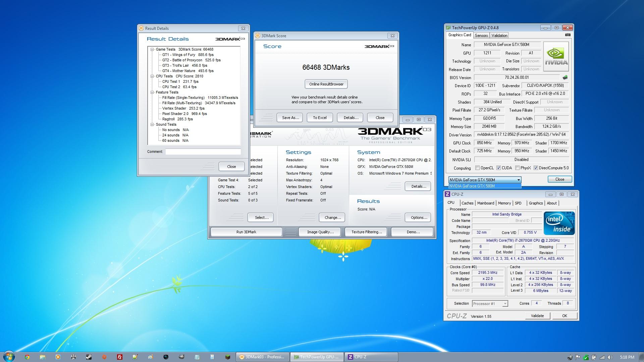The height and width of the screenshot is (362, 644).
Task: Switch to the Sensors tab in GPU-Z
Action: [x=481, y=36]
